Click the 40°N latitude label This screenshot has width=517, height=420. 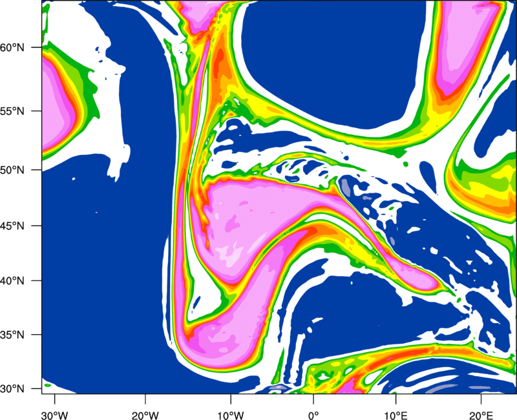(x=12, y=280)
